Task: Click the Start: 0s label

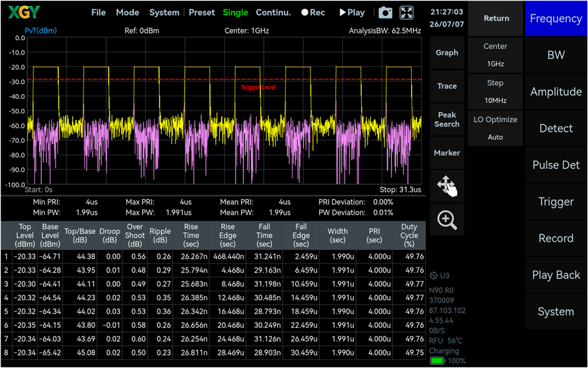Action: pyautogui.click(x=38, y=190)
